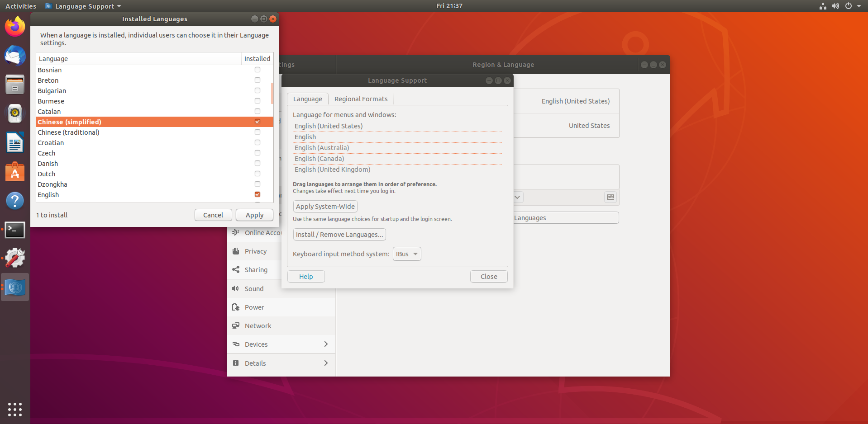Screen dimensions: 868x424
Task: Click the wrench-and-screwdriver Settings dock icon
Action: (15, 258)
